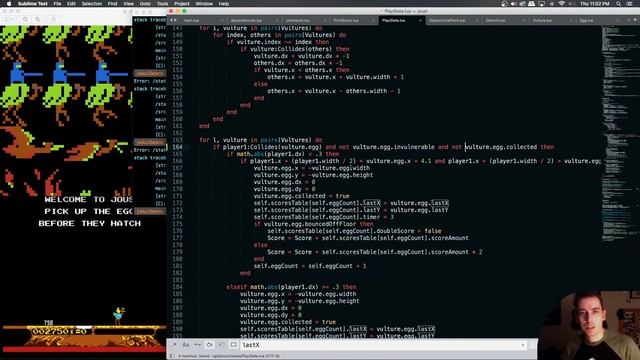Click highlighted lastX match on line 172
640x360 pixels.
pos(371,203)
